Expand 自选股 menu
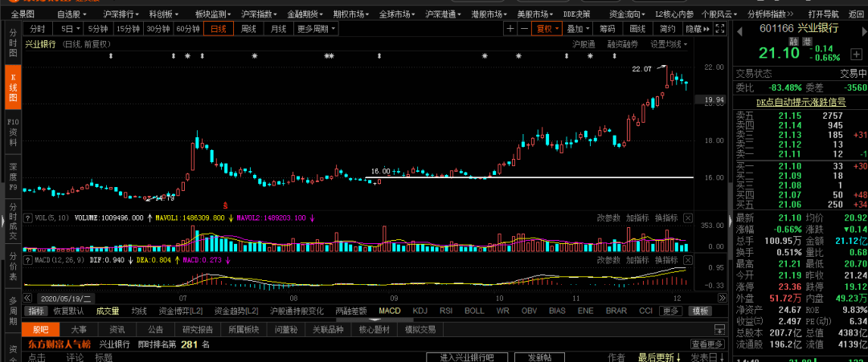 [x=71, y=14]
